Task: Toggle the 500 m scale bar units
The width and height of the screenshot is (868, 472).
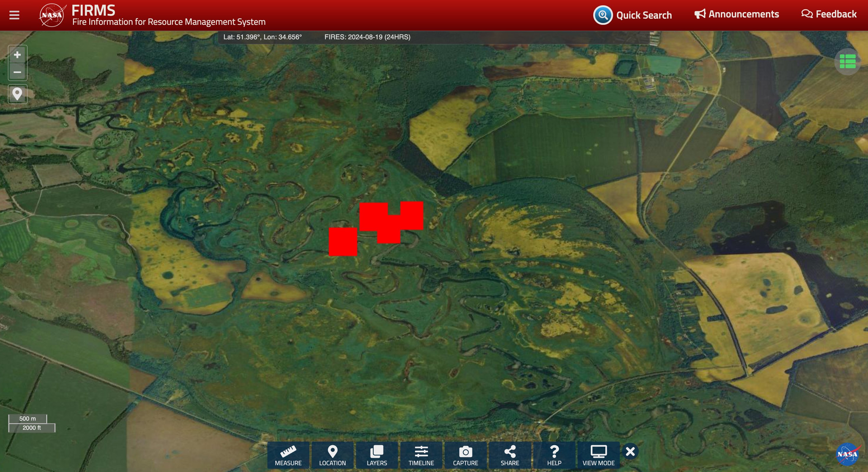Action: click(28, 419)
